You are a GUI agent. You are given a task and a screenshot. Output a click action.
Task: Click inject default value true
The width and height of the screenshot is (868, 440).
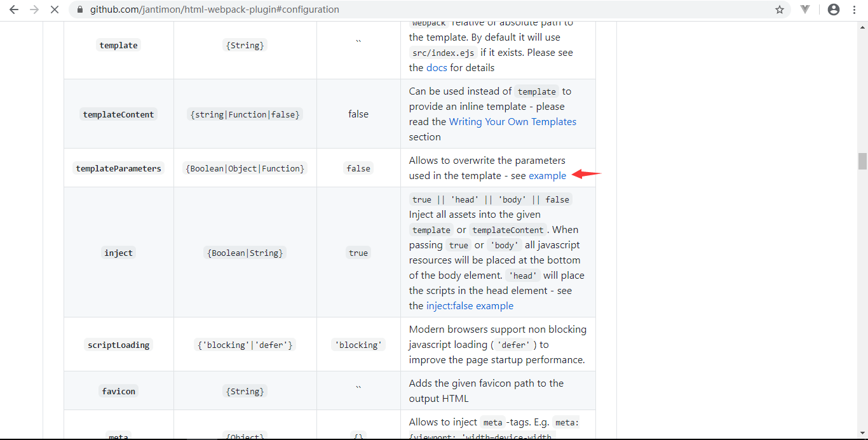358,253
